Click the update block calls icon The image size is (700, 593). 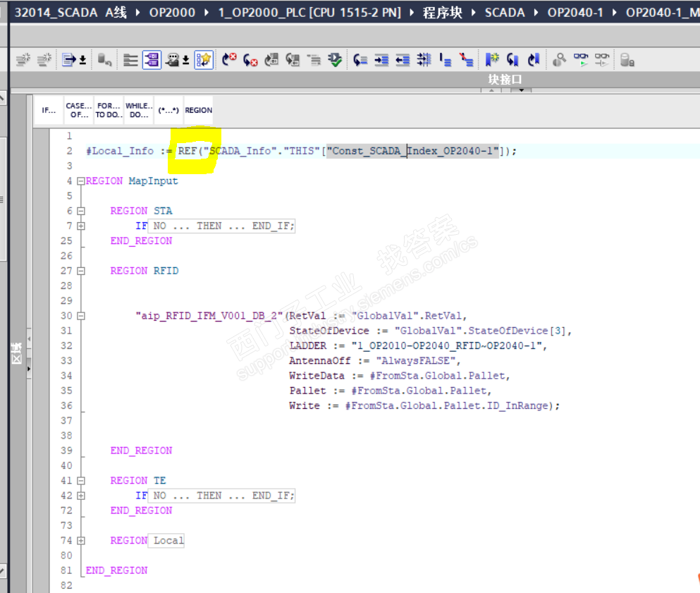(271, 59)
